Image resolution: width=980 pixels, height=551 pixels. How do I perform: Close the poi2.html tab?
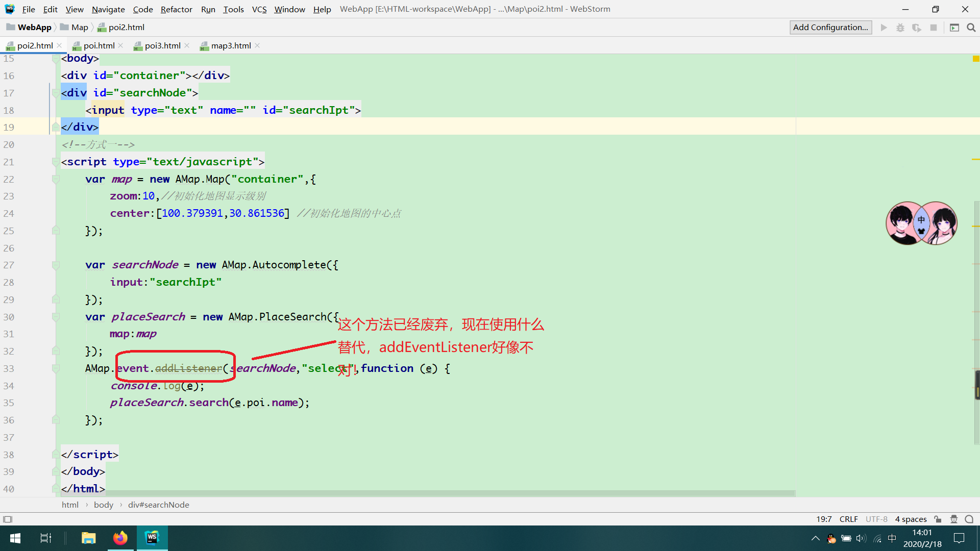click(x=59, y=45)
